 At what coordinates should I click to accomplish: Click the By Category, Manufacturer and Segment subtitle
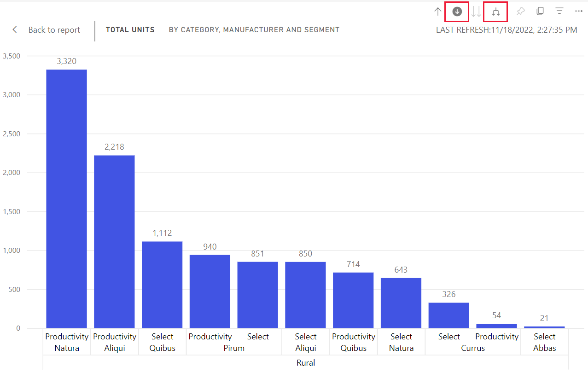click(x=254, y=30)
